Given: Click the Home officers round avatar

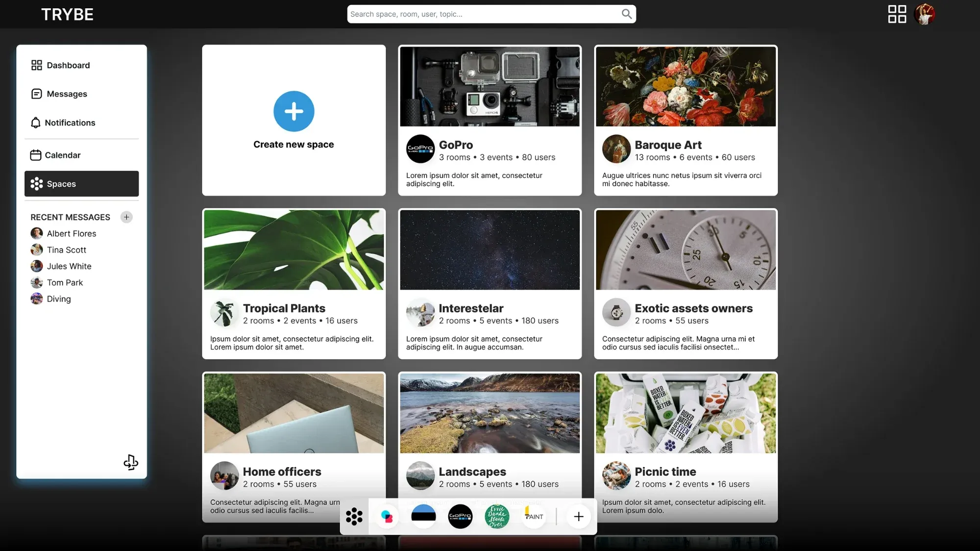Looking at the screenshot, I should pyautogui.click(x=224, y=476).
